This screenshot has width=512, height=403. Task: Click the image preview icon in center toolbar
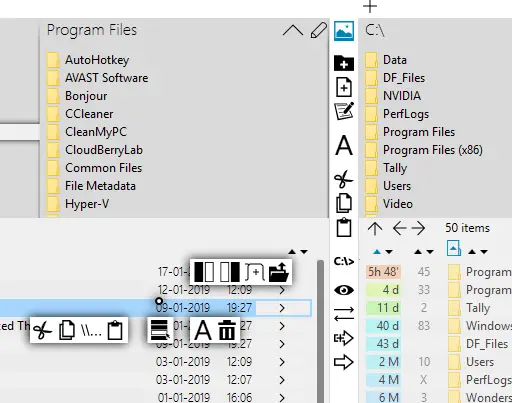344,31
